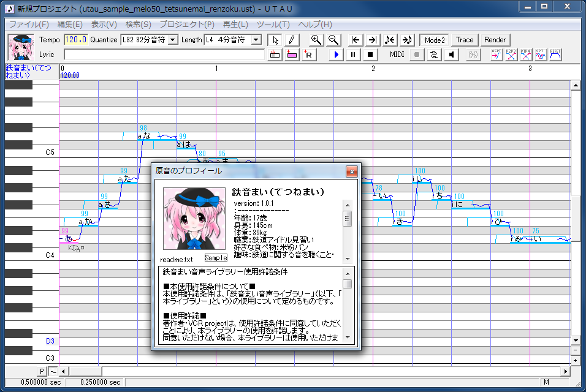586x392 pixels.
Task: Insert a rest with +R icon
Action: tap(308, 55)
